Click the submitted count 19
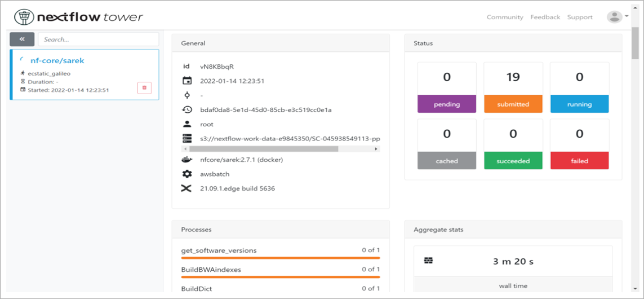The image size is (644, 299). click(x=513, y=77)
